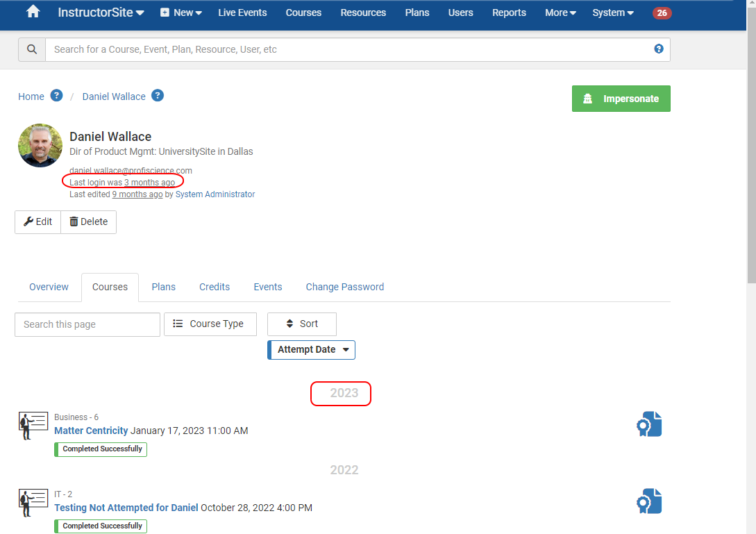Image resolution: width=756 pixels, height=534 pixels.
Task: Open certificate icon for Matter Centricity
Action: click(x=649, y=424)
